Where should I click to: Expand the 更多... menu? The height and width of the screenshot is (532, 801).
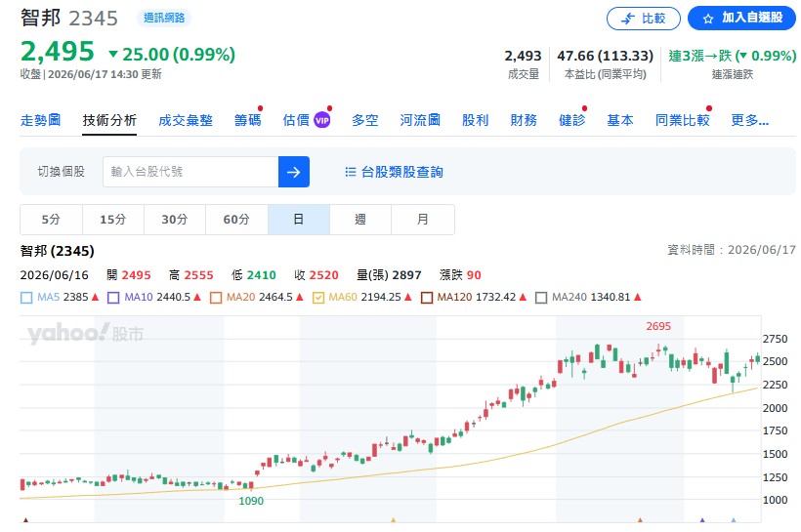pos(750,120)
